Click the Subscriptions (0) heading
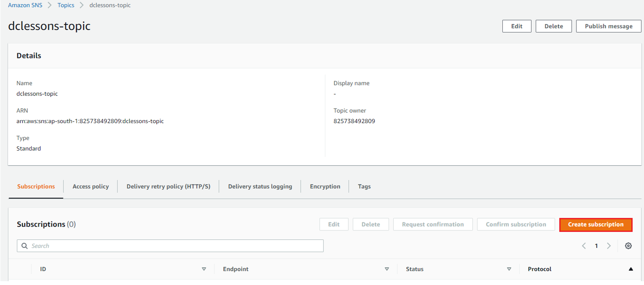Screen dimensions: 644x285 pos(46,224)
